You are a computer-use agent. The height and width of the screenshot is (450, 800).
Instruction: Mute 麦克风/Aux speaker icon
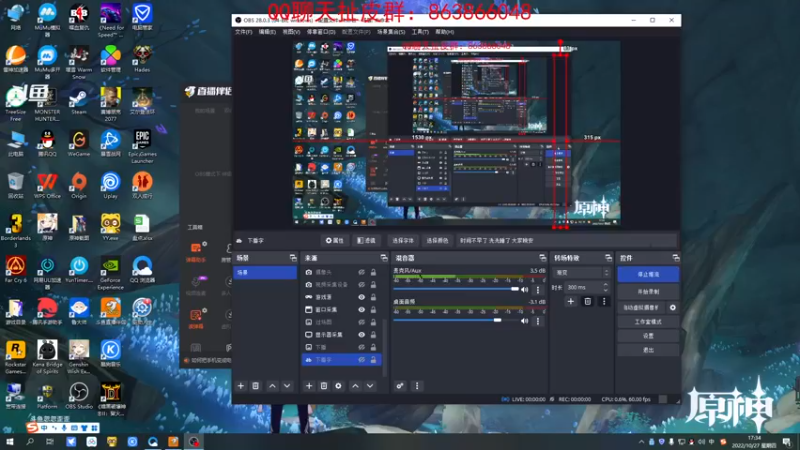click(524, 290)
